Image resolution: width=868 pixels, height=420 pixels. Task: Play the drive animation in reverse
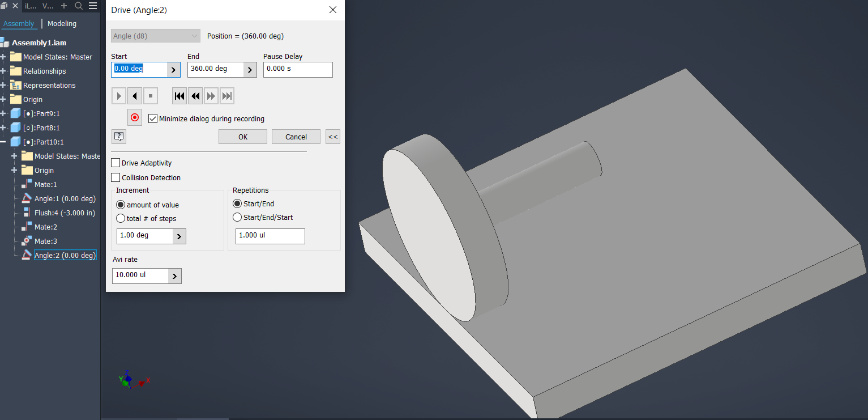[x=134, y=95]
